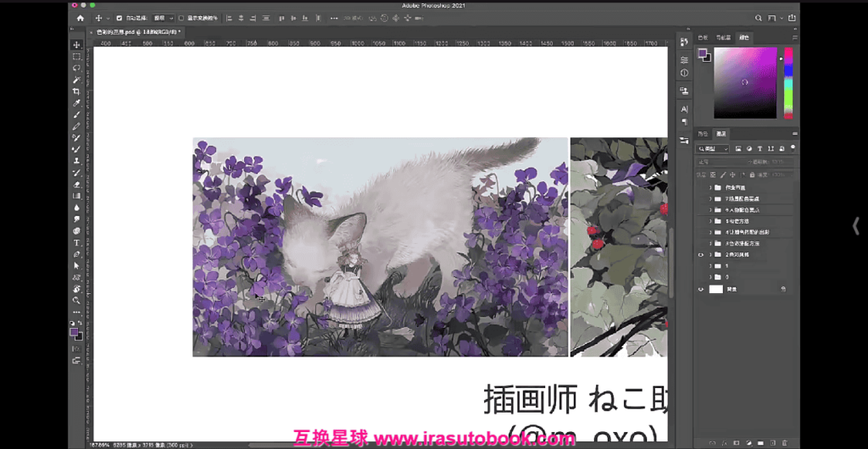Screen dimensions: 868x449
Task: Align right edges in options bar
Action: 253,19
